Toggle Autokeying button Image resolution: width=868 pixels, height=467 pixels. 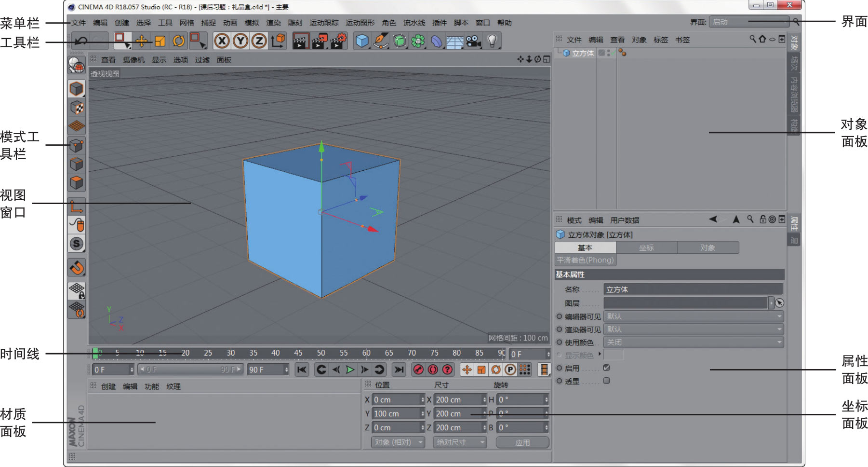[433, 370]
